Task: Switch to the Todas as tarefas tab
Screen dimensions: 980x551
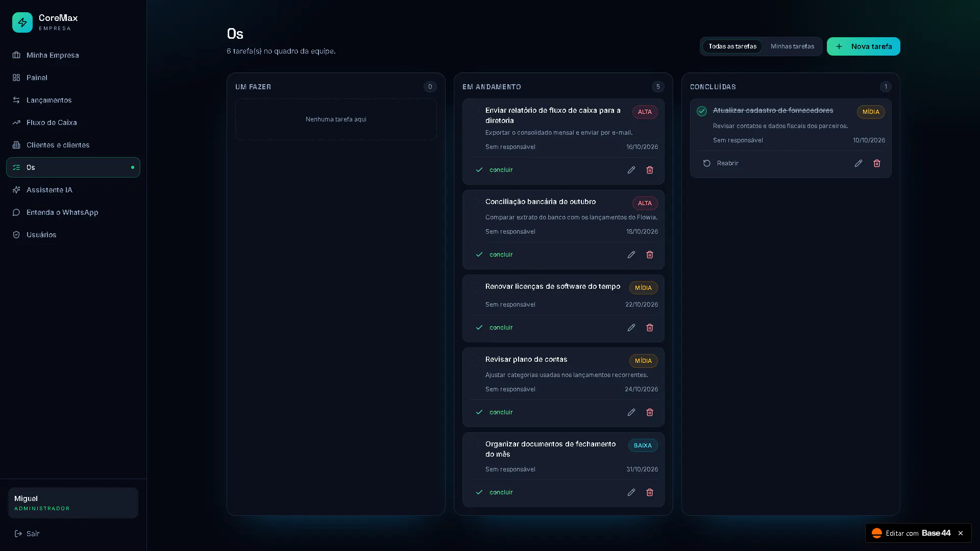Action: [732, 46]
